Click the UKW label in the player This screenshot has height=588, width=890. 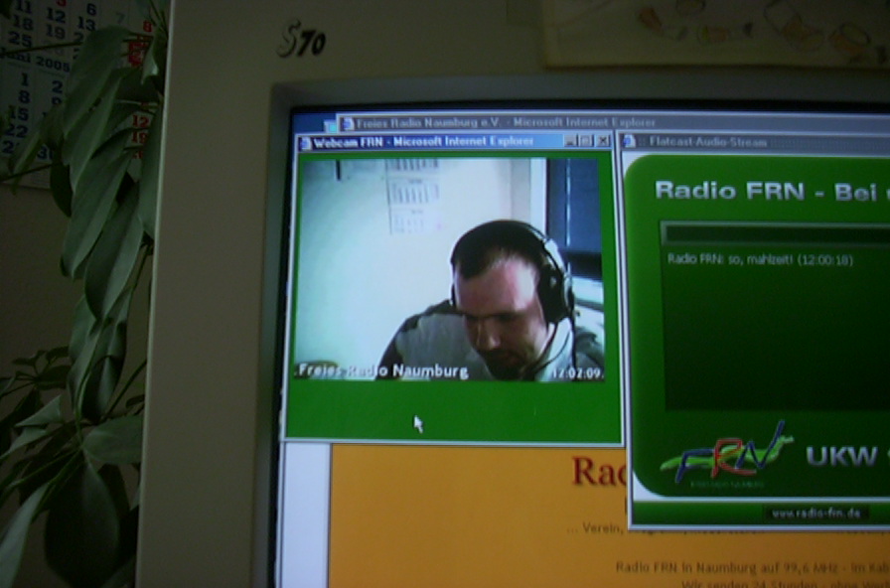[840, 457]
